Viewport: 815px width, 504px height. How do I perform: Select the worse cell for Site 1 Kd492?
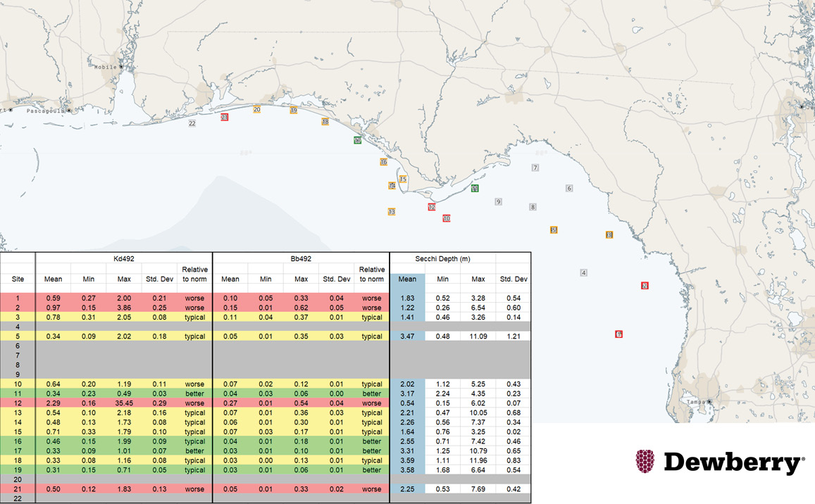(194, 298)
